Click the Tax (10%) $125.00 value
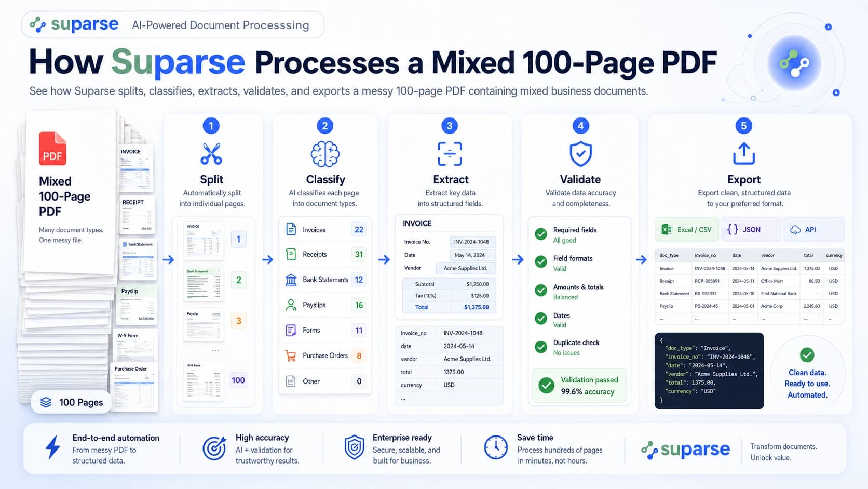868x489 pixels. 480,296
